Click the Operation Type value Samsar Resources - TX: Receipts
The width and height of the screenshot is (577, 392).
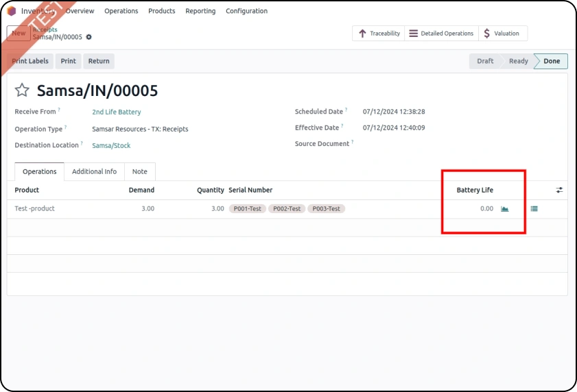[x=140, y=129]
